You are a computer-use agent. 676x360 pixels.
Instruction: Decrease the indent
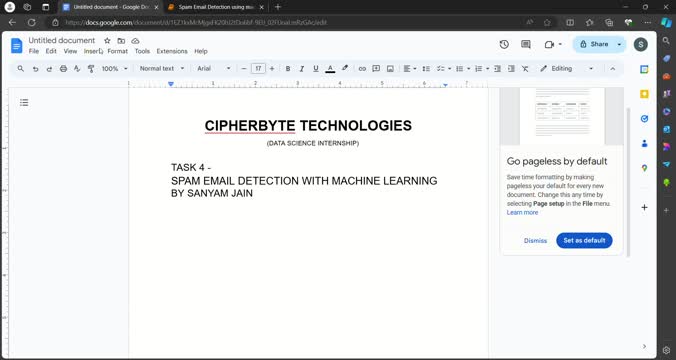pyautogui.click(x=498, y=69)
